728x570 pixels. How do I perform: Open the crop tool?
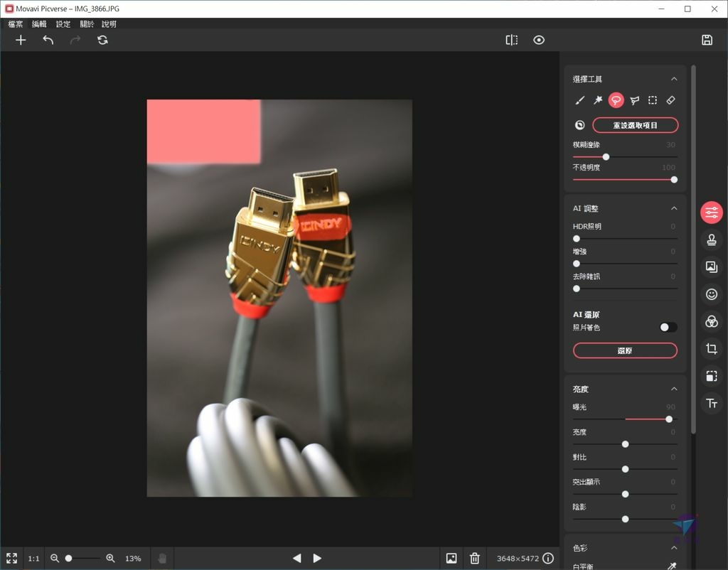coord(711,348)
